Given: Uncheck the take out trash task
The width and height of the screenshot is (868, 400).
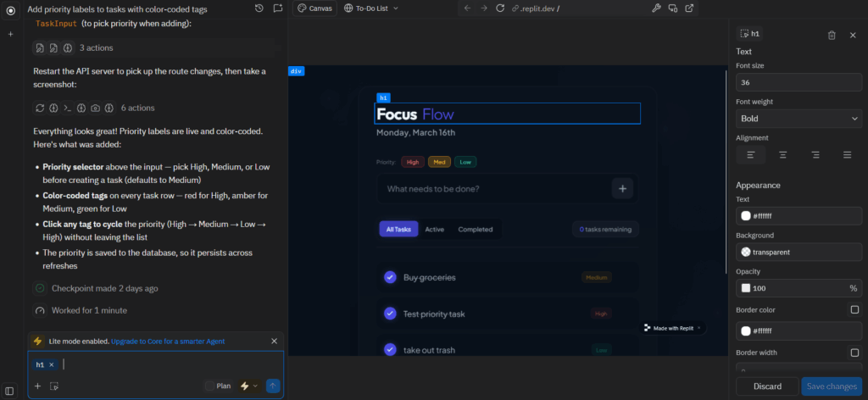Looking at the screenshot, I should coord(390,350).
